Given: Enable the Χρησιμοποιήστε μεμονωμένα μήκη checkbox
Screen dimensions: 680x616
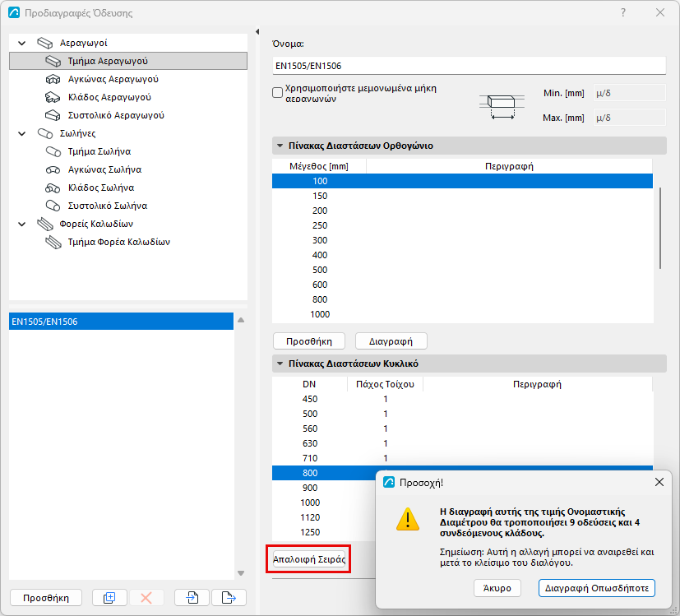Looking at the screenshot, I should (x=278, y=93).
